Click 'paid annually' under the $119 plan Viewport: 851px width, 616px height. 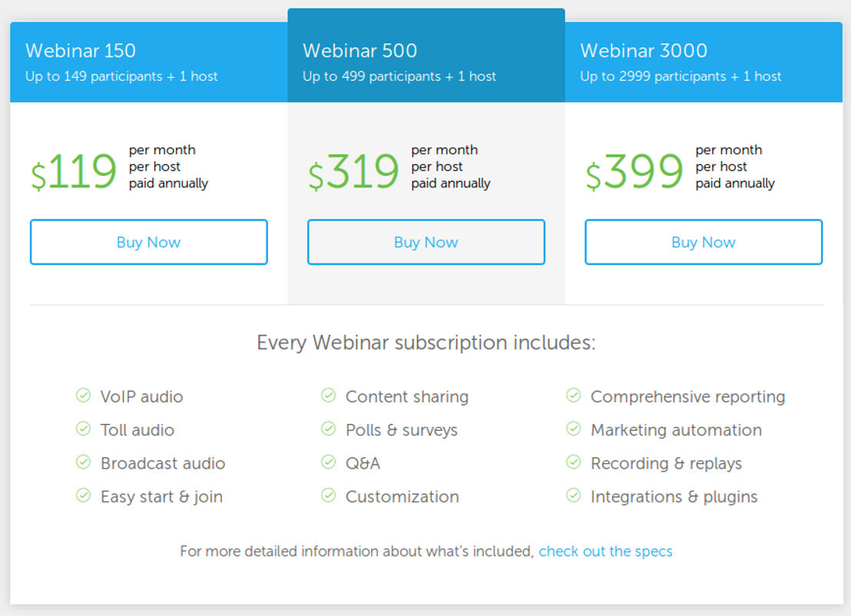click(168, 184)
